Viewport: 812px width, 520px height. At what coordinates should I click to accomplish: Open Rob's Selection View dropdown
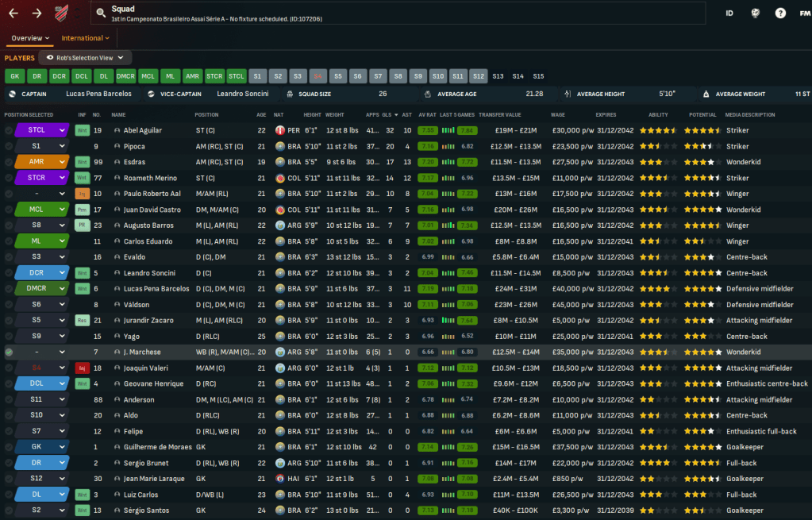(85, 58)
